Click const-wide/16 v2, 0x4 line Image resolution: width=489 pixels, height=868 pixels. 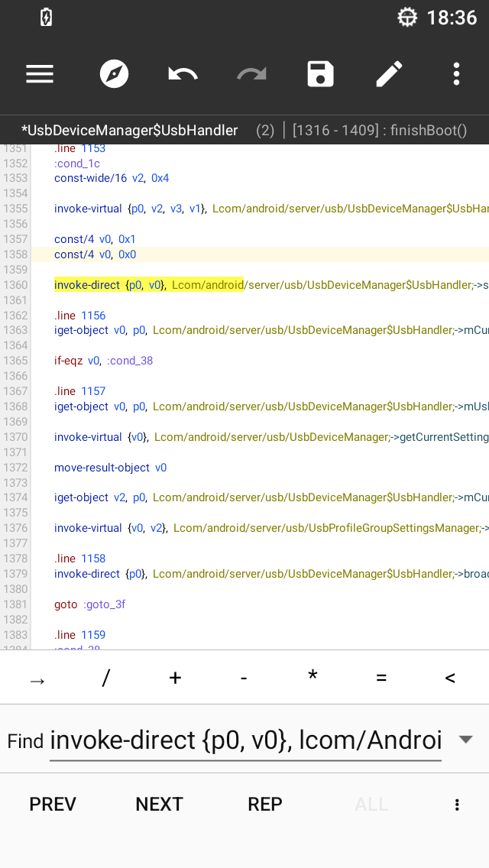[x=112, y=178]
